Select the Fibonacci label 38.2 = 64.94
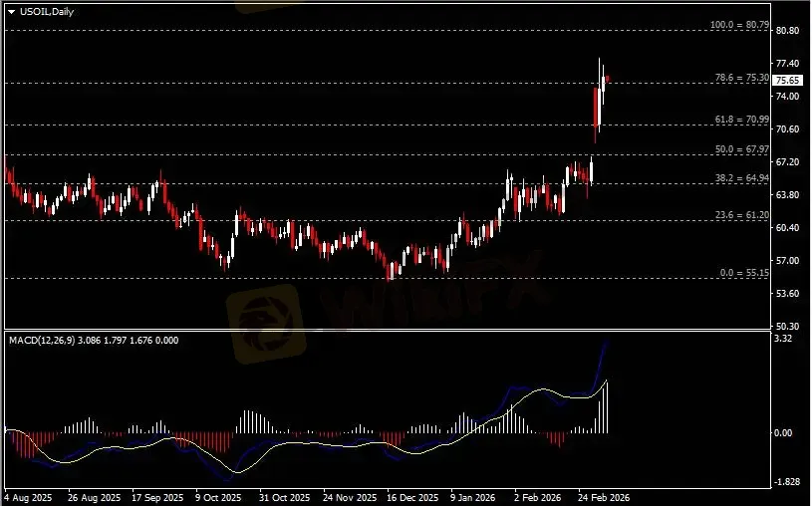The width and height of the screenshot is (812, 506). [742, 178]
